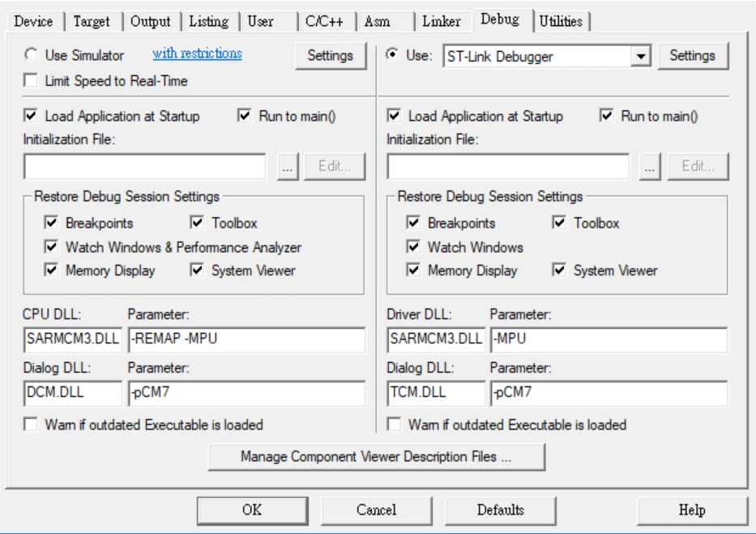756x534 pixels.
Task: Select the ST-Link Use radio button
Action: pyautogui.click(x=392, y=54)
